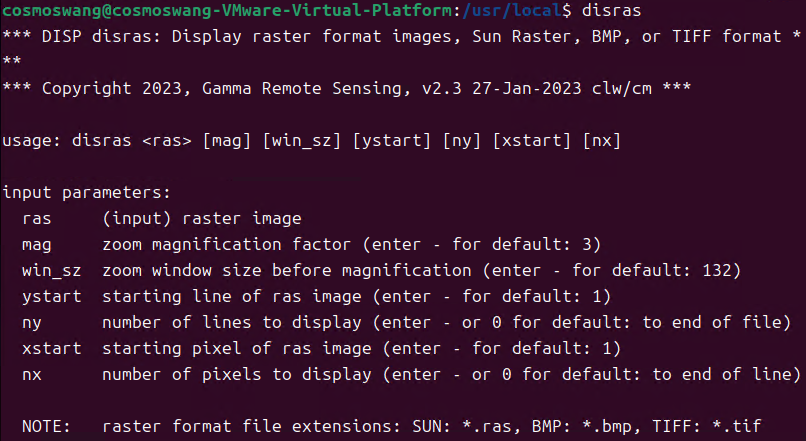The image size is (806, 441).
Task: Click the [xstart] argument in the usage line
Action: point(532,140)
